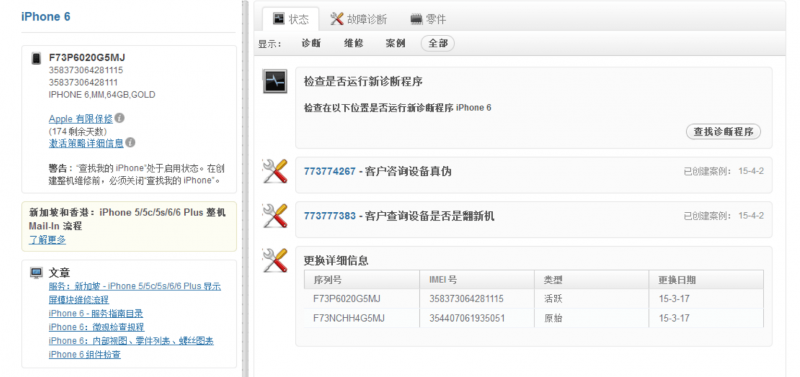Screen dimensions: 800x377
Task: Open iPhone 6 - 服务指南目录 article
Action: coord(96,313)
